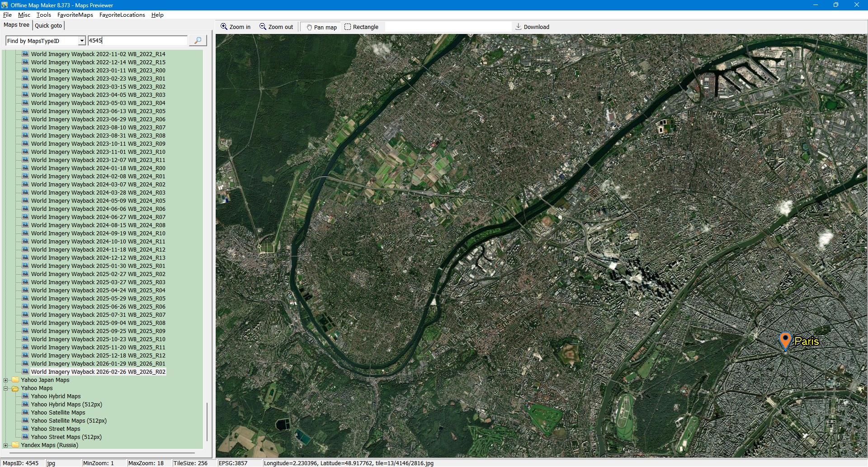Image resolution: width=868 pixels, height=467 pixels.
Task: Click the Zoom out tool
Action: (276, 27)
